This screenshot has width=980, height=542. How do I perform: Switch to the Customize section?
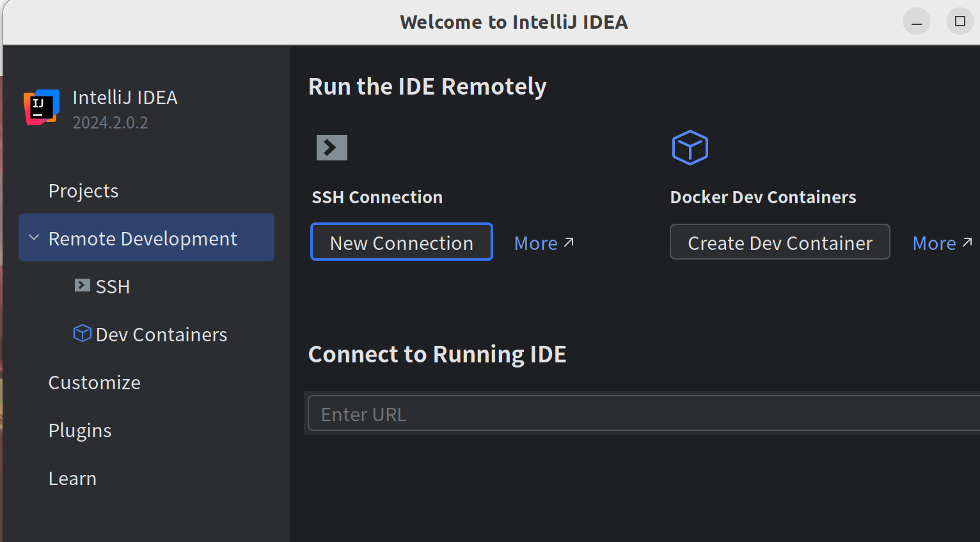(x=94, y=382)
